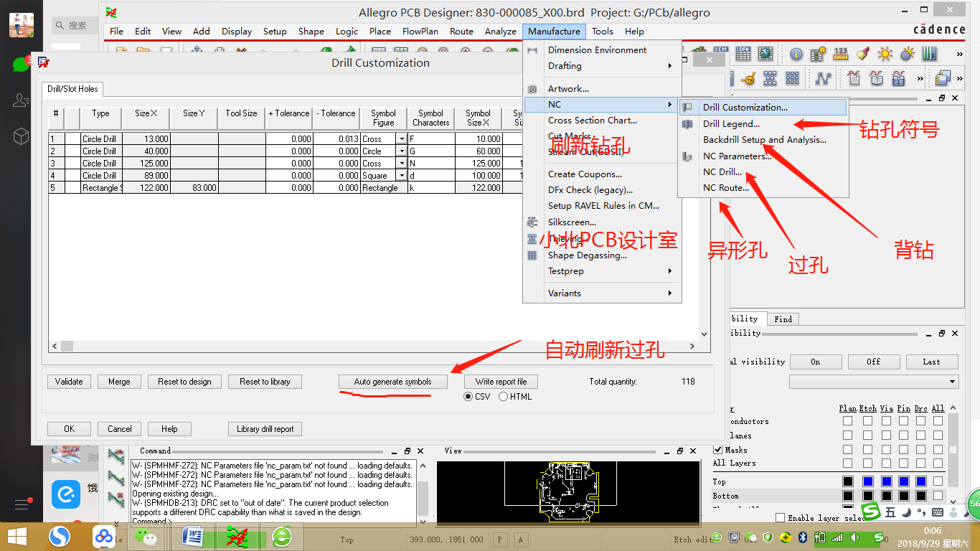Screen dimensions: 980x551
Task: Toggle Conductors All visibility checkbox
Action: pos(938,421)
